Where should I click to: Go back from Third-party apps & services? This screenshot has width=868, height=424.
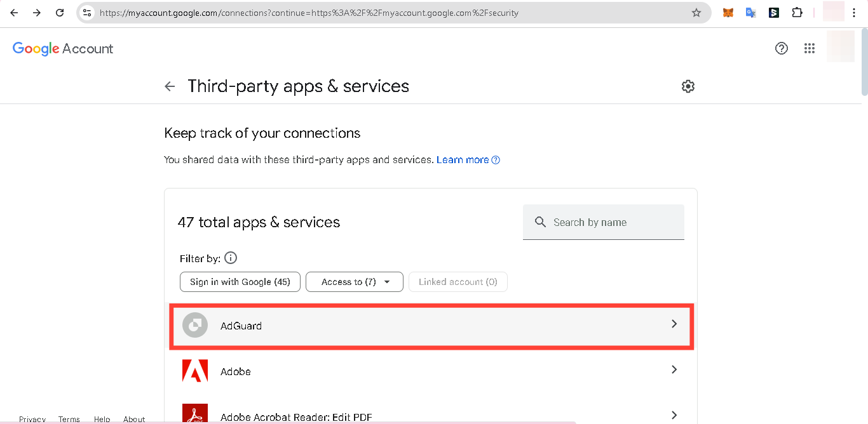[x=170, y=86]
